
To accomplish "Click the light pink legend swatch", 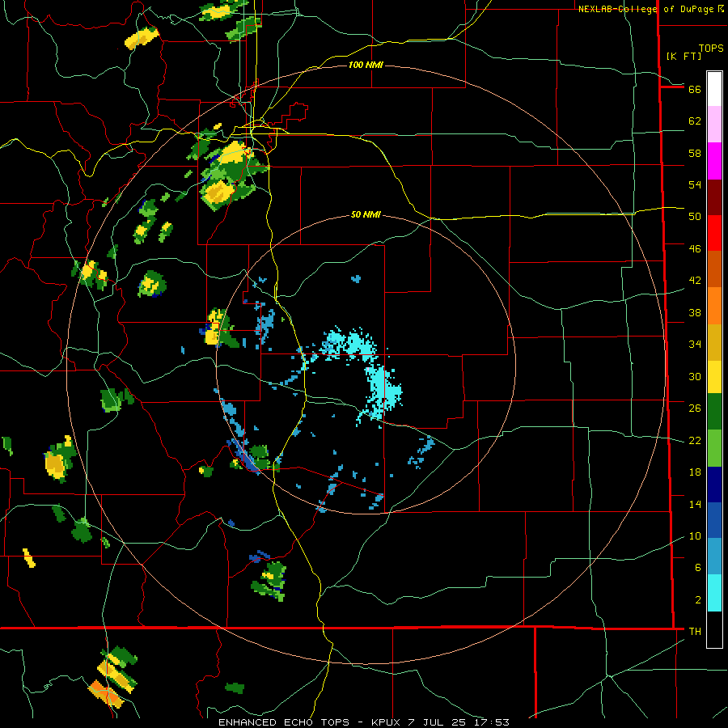I will click(714, 125).
